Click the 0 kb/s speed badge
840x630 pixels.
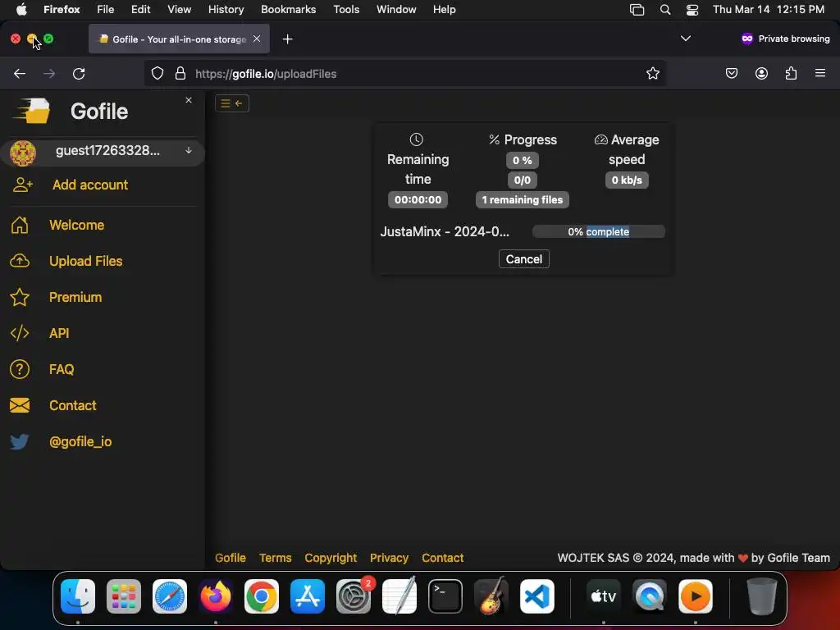pyautogui.click(x=627, y=180)
